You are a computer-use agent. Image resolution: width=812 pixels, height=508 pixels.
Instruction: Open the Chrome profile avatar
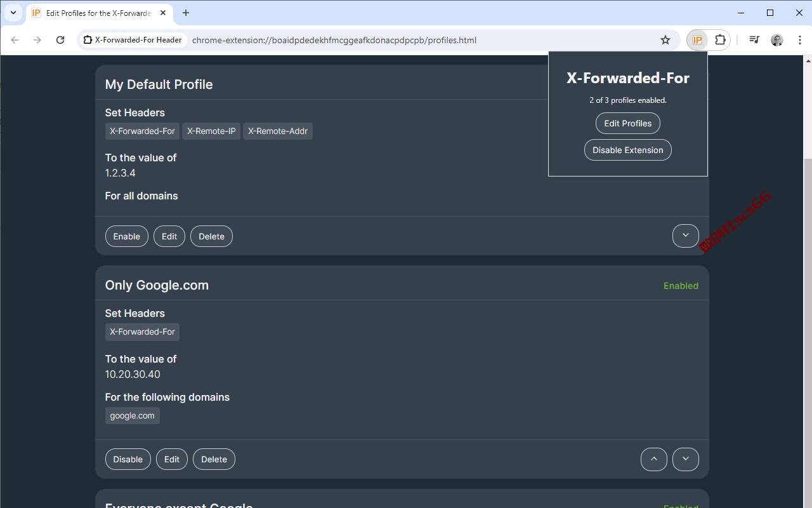click(777, 40)
